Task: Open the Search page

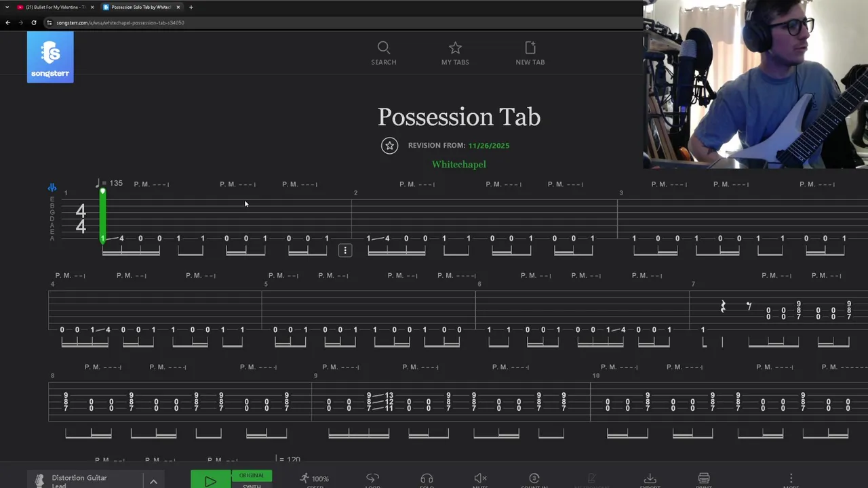Action: (384, 54)
